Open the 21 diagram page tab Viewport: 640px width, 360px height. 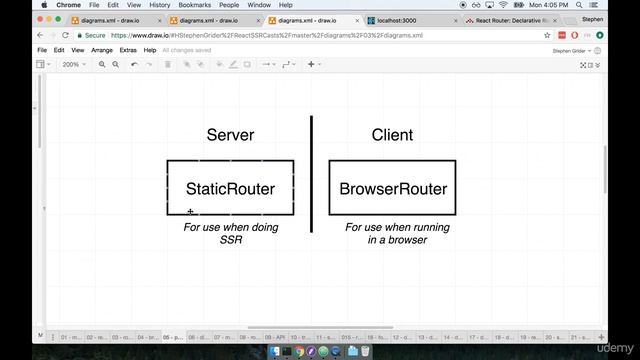[x=580, y=337]
